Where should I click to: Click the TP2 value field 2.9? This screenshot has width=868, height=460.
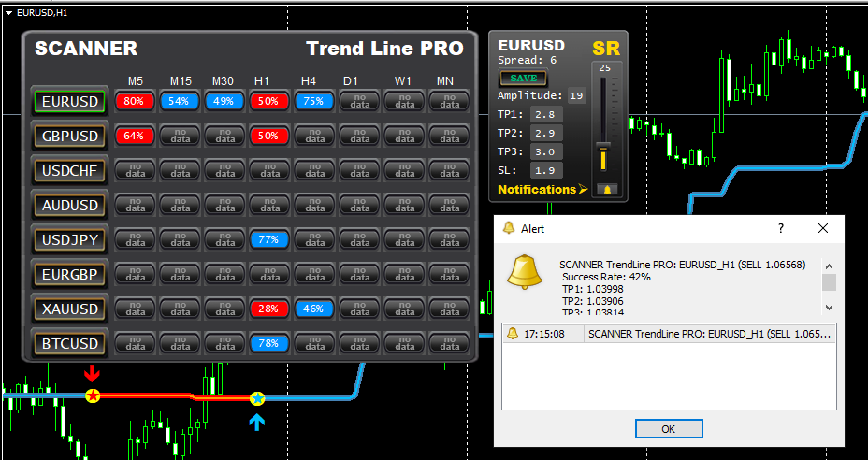(546, 134)
